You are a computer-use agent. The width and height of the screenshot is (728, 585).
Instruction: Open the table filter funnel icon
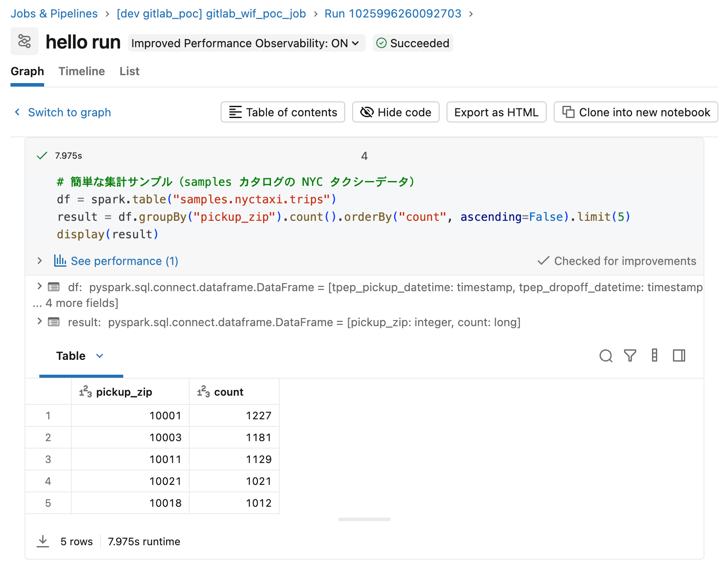[630, 356]
